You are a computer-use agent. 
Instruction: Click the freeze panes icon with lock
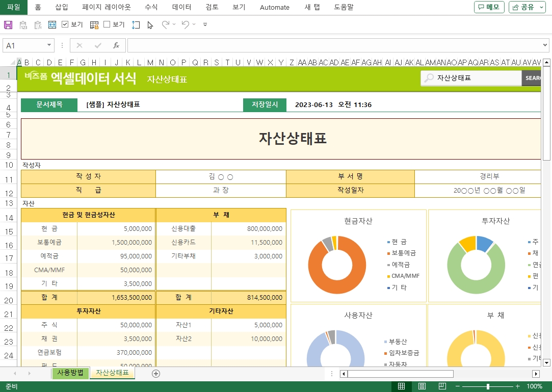94,24
